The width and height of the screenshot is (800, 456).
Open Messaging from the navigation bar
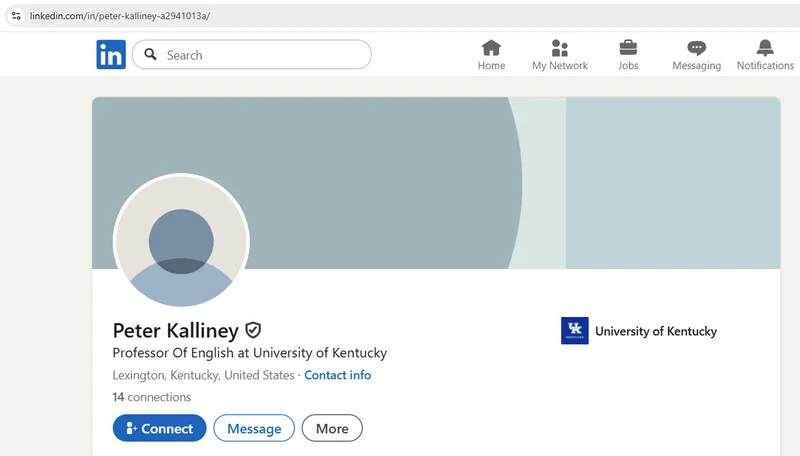click(696, 55)
